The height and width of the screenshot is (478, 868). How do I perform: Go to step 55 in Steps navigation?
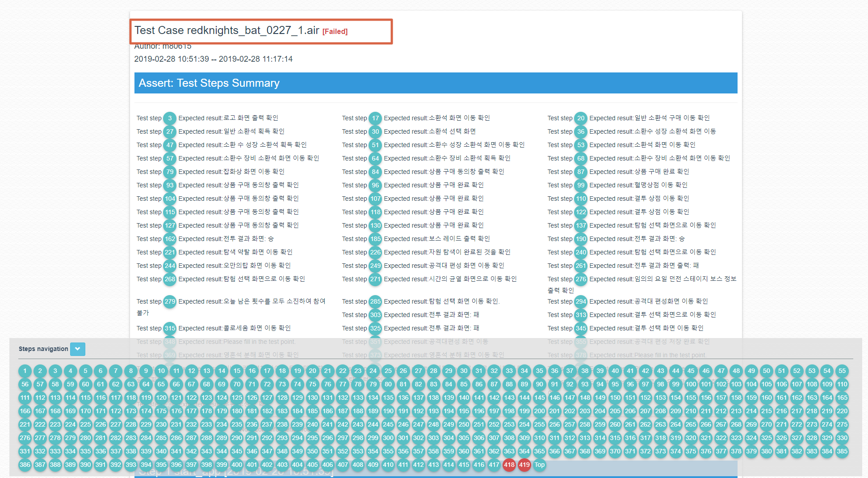(x=842, y=371)
